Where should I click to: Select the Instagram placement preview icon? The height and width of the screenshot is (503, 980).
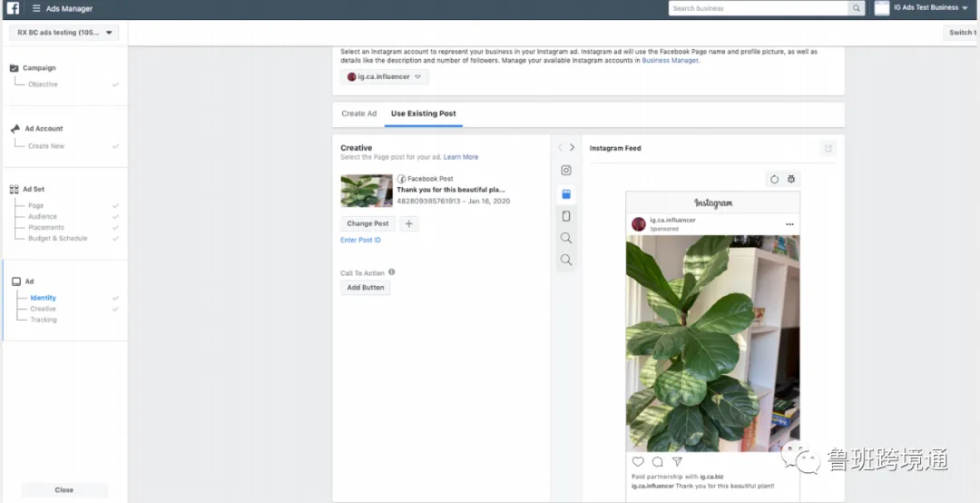565,170
